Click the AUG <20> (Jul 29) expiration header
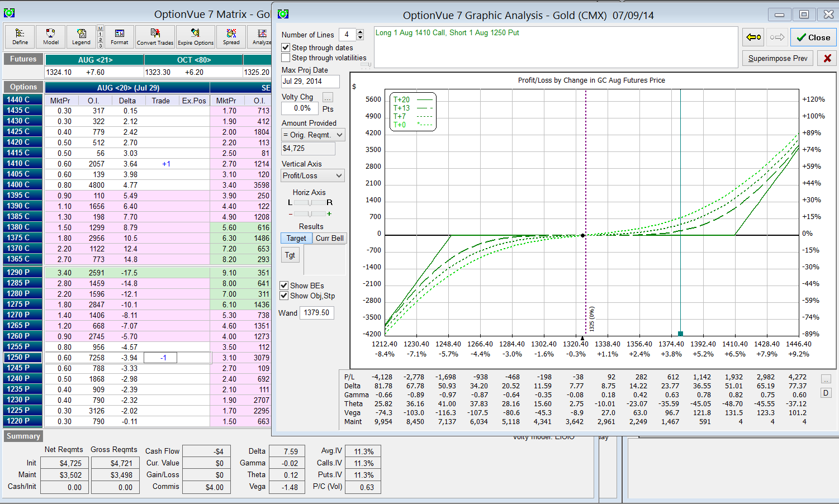The image size is (839, 504). [x=128, y=88]
